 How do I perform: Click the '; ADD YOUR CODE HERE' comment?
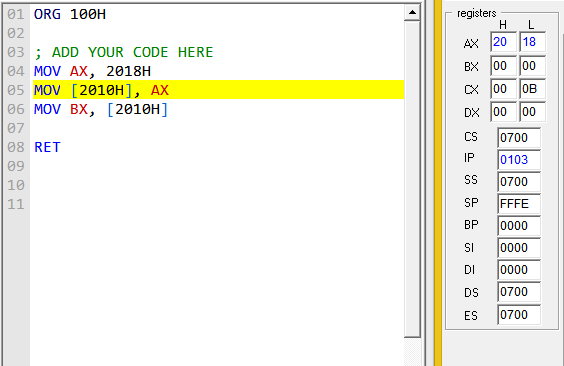click(x=123, y=52)
